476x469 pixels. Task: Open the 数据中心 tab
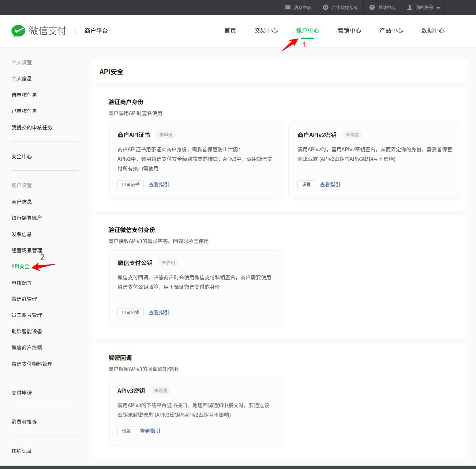pyautogui.click(x=433, y=30)
